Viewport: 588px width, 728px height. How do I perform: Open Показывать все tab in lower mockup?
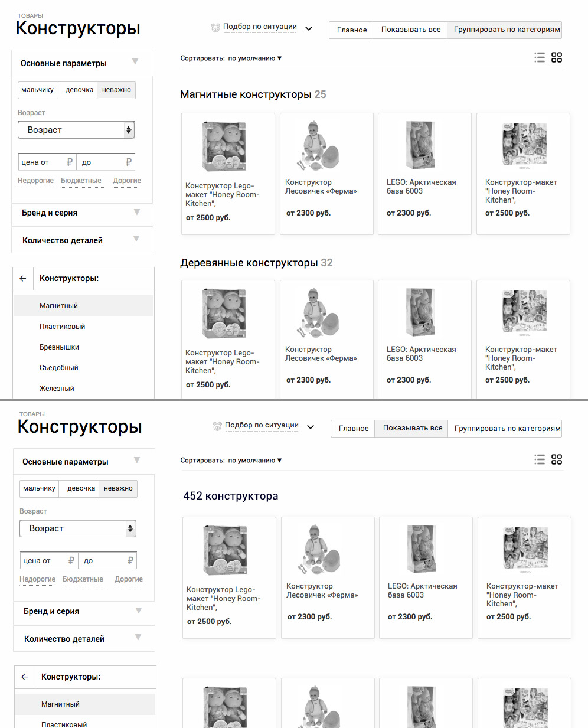(x=412, y=428)
